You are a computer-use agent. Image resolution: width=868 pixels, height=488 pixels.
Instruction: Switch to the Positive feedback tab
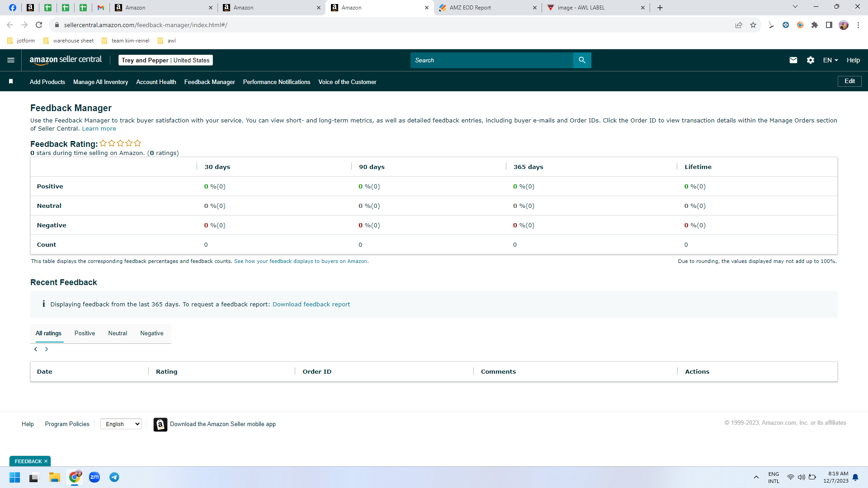pyautogui.click(x=85, y=333)
